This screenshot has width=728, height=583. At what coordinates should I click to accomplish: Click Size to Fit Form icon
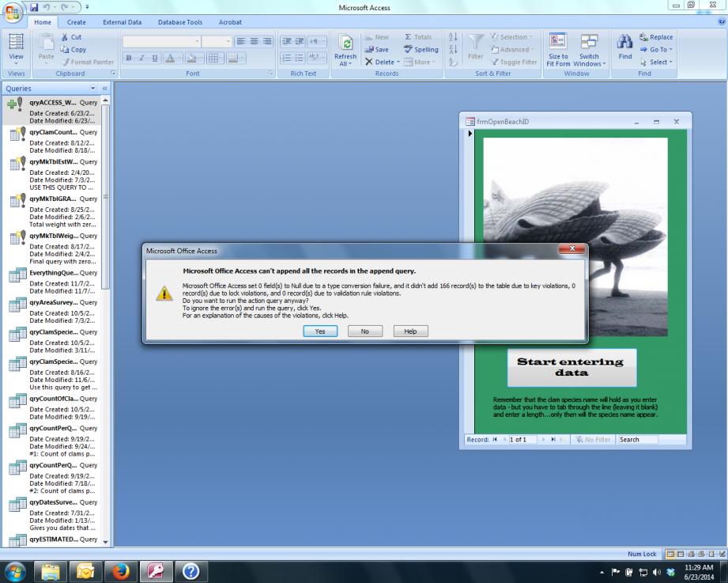557,50
